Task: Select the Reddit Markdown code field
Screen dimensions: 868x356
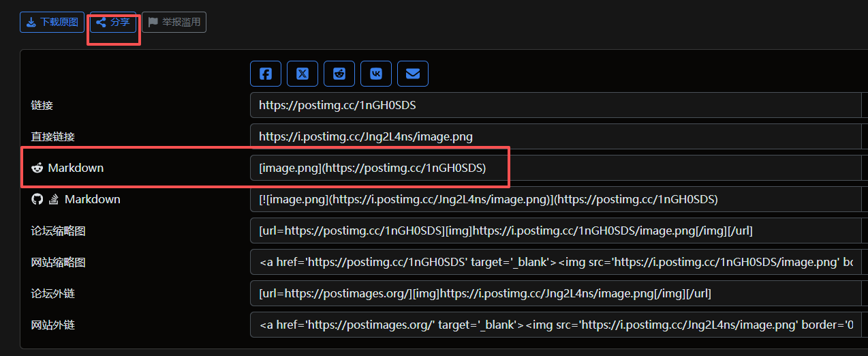Action: [x=556, y=168]
